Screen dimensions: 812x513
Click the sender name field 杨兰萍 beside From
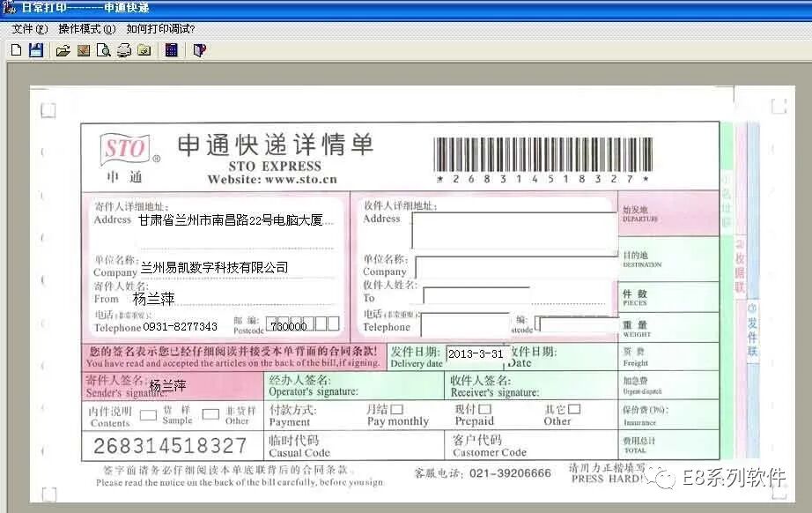[x=153, y=299]
